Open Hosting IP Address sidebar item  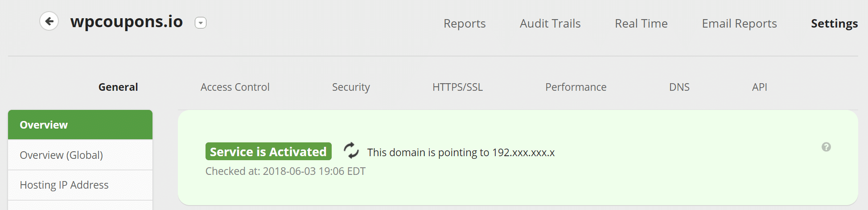80,185
